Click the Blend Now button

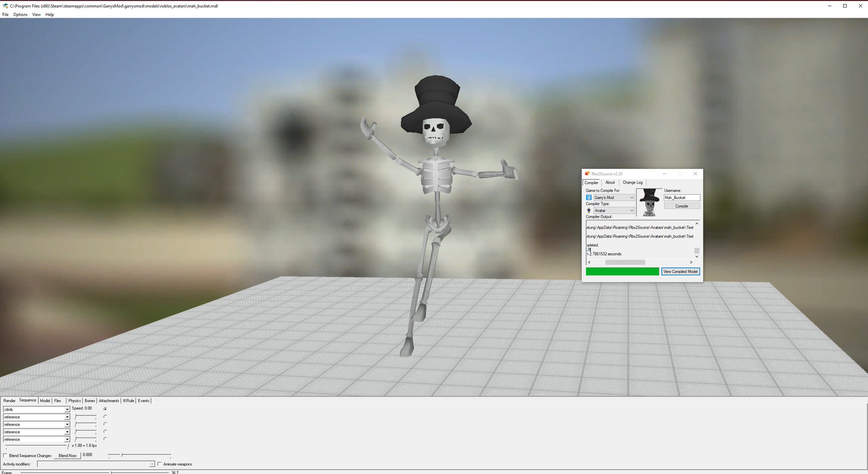click(67, 455)
